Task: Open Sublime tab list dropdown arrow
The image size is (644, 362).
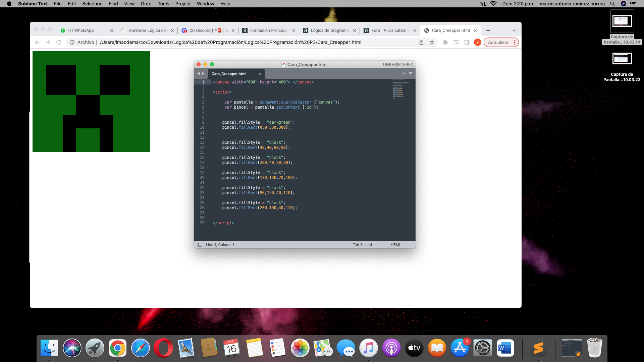Action: (x=411, y=73)
